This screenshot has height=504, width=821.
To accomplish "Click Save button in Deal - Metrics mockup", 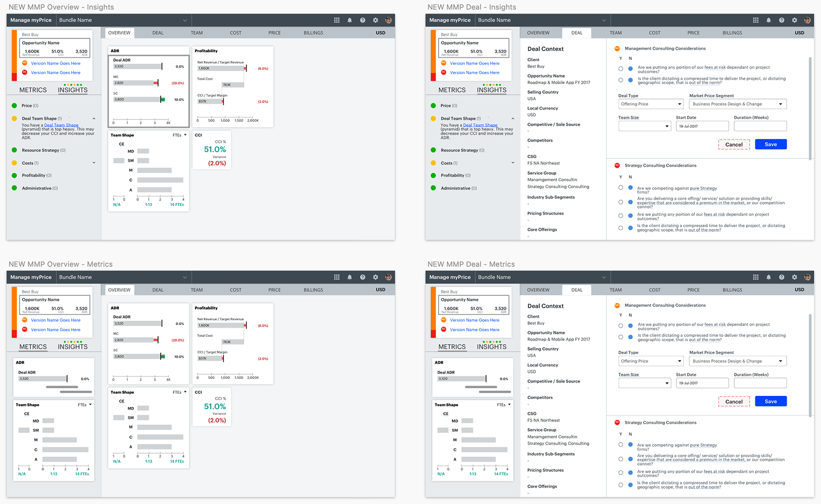I will click(x=771, y=401).
